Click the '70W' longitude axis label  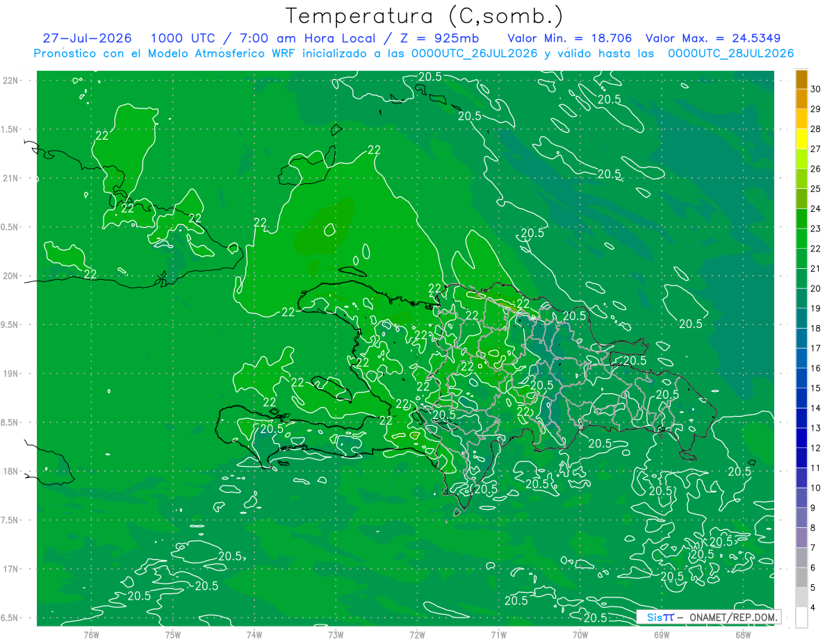tap(580, 634)
